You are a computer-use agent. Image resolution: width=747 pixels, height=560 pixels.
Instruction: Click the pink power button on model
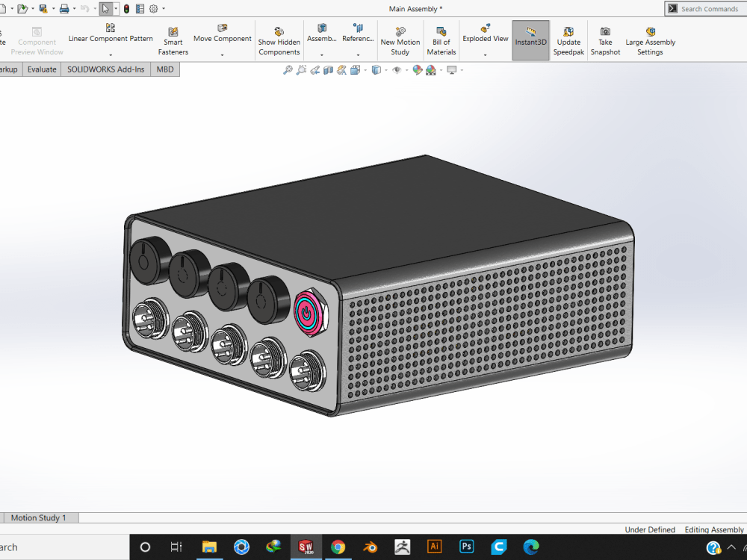(x=307, y=312)
